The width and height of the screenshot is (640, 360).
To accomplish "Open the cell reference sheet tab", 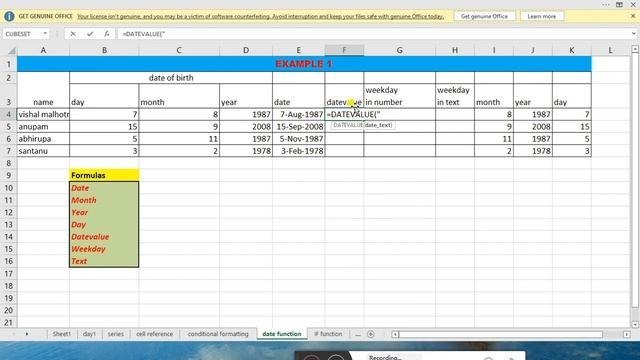I will pyautogui.click(x=155, y=334).
